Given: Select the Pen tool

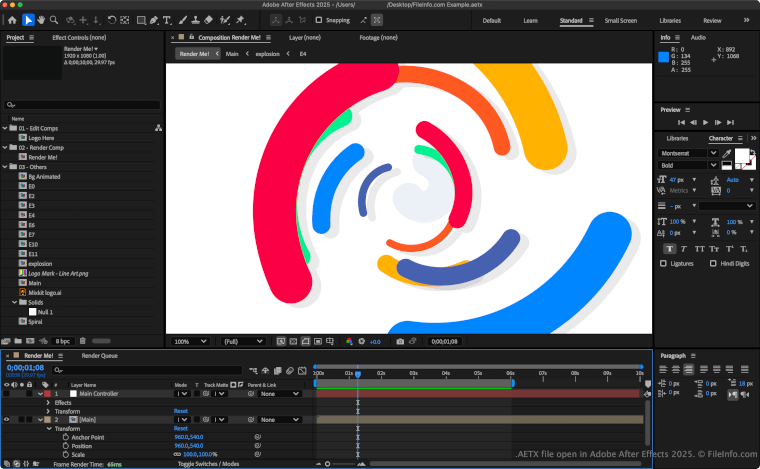Looking at the screenshot, I should tap(154, 20).
